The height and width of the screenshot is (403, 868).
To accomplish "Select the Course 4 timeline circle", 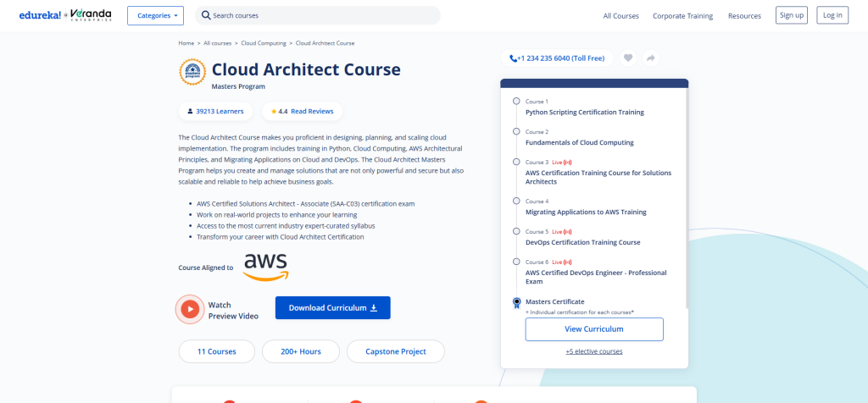I will (x=516, y=201).
